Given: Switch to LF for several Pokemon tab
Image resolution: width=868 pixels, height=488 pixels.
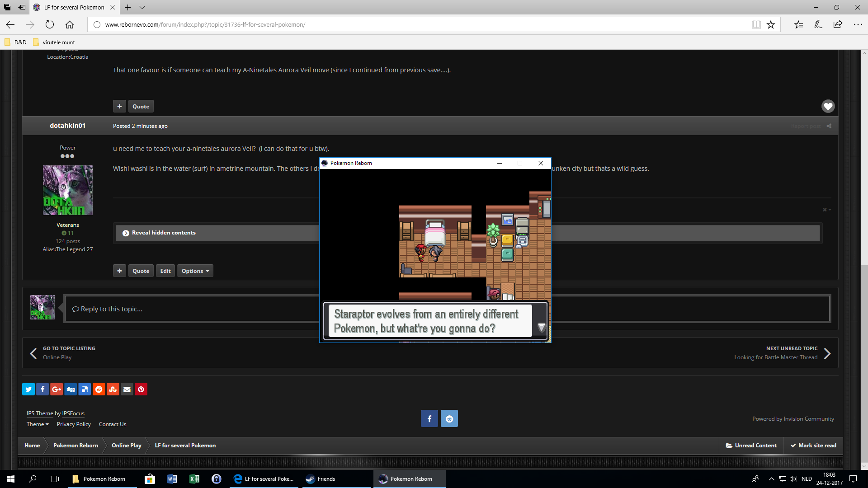Looking at the screenshot, I should point(74,7).
